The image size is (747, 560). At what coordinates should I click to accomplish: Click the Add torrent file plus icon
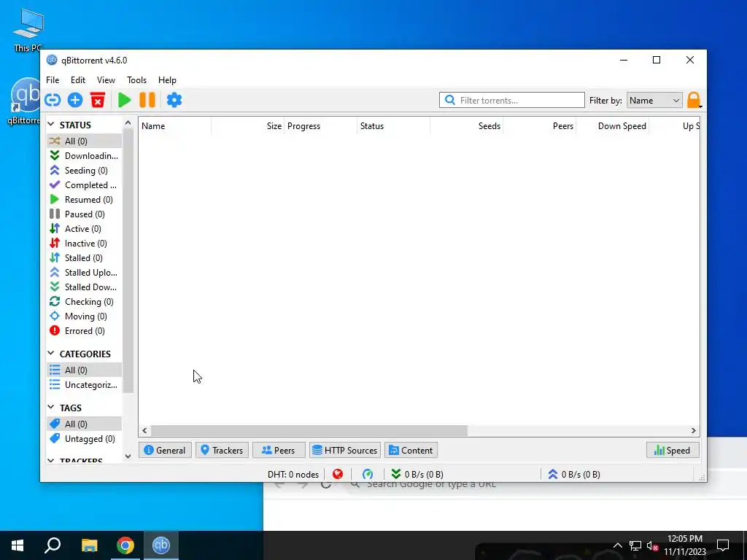click(75, 100)
